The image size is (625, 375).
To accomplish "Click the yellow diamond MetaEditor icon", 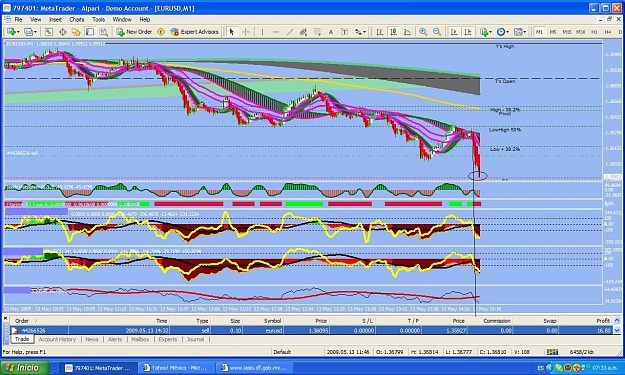I will tap(161, 32).
